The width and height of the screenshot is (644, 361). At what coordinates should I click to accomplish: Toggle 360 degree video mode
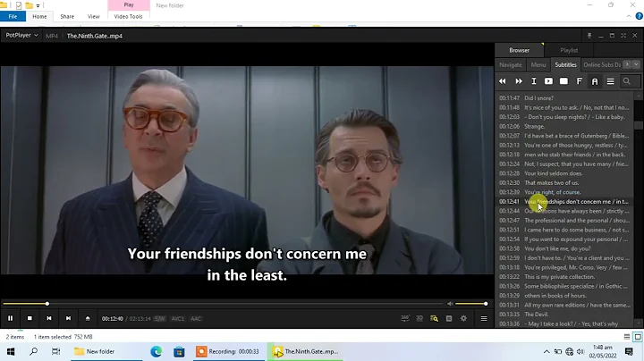click(x=405, y=318)
